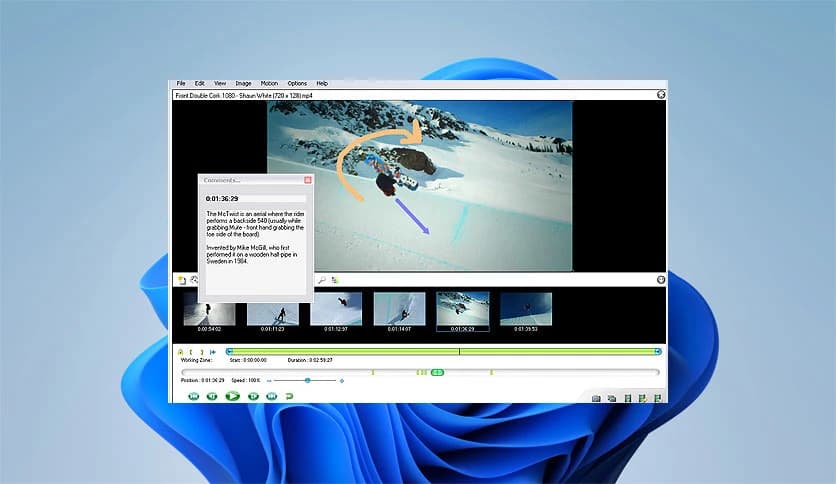Click the Duration : 0:02:59:27 label
This screenshot has height=484, width=836.
(x=310, y=360)
